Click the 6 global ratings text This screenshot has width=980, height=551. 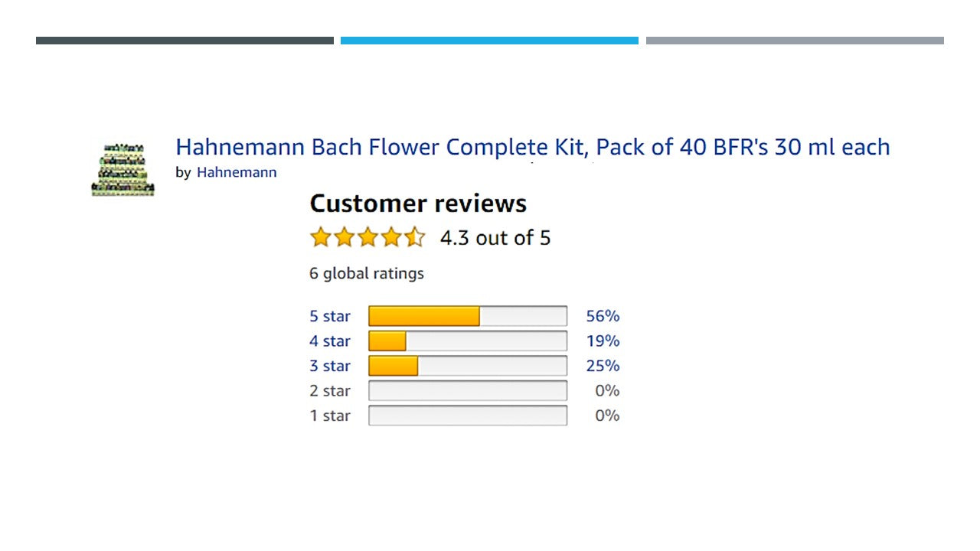pos(366,273)
